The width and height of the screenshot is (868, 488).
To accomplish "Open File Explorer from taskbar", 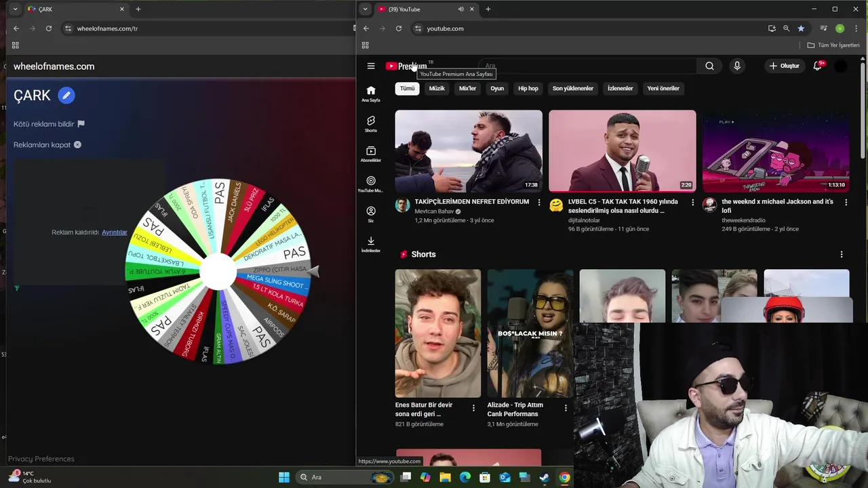I will (445, 477).
